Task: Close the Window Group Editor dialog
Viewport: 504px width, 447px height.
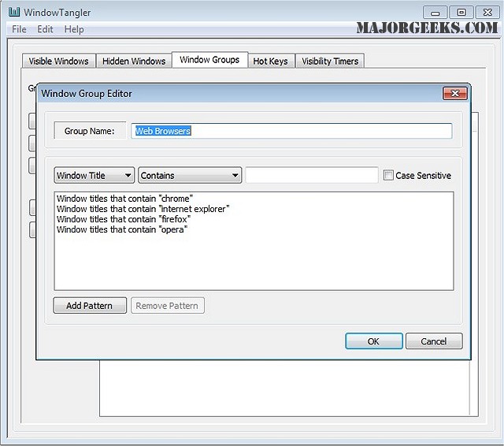Action: [x=455, y=93]
